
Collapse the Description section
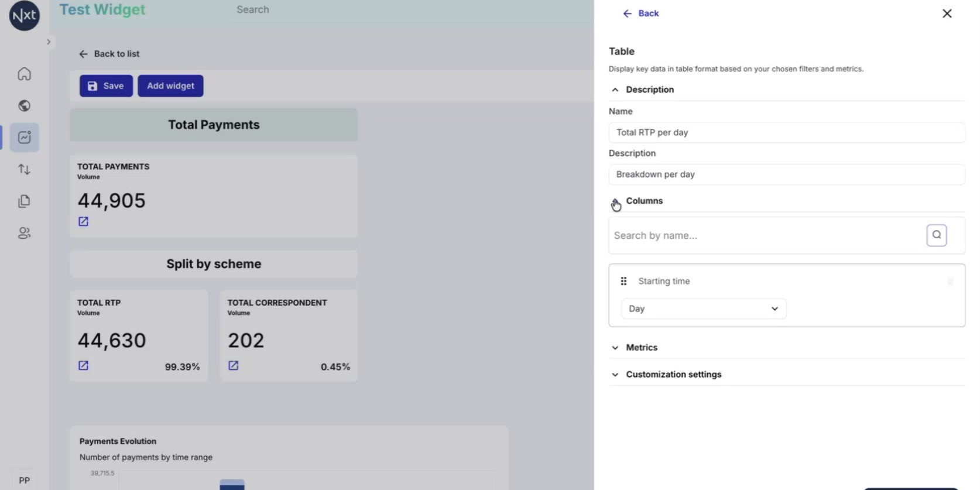tap(615, 90)
